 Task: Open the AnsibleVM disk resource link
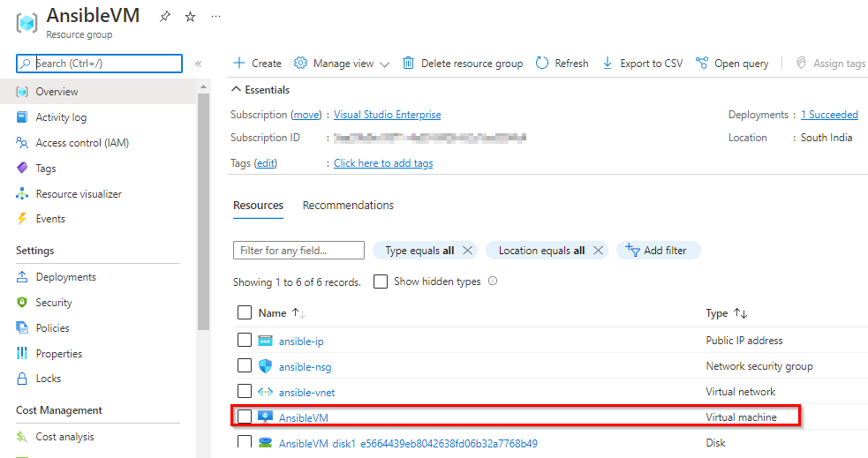click(x=408, y=443)
